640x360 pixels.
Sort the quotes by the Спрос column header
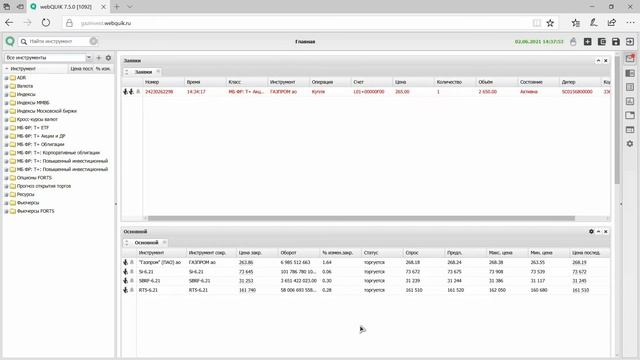point(423,253)
